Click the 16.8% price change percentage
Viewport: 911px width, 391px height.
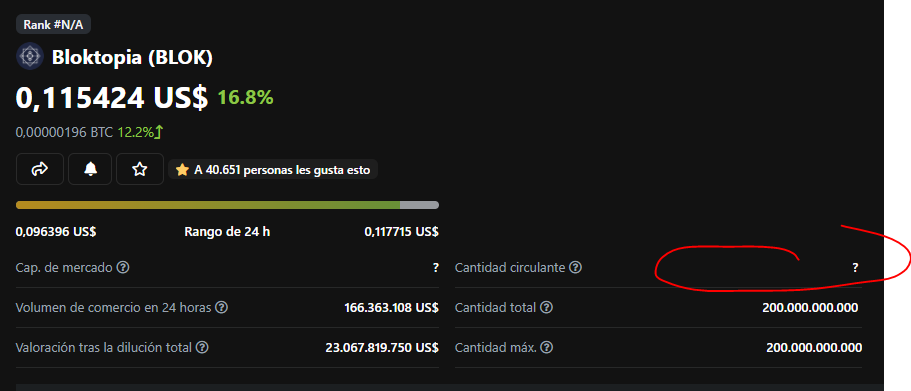point(245,98)
